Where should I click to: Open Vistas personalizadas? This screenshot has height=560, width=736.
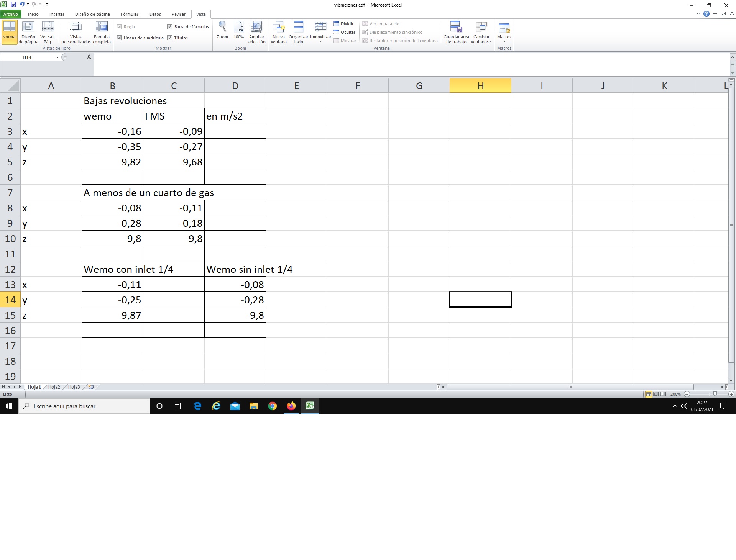pos(76,27)
